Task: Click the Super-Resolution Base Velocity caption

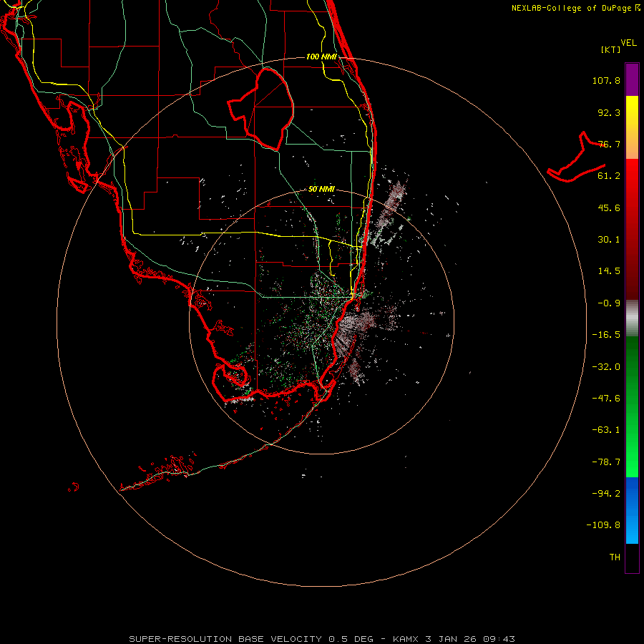Action: pos(321,639)
